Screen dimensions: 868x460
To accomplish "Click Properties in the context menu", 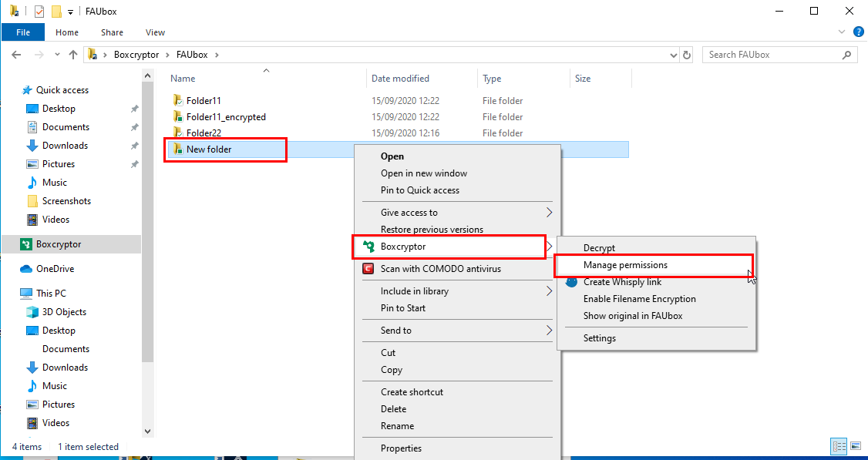I will click(401, 448).
